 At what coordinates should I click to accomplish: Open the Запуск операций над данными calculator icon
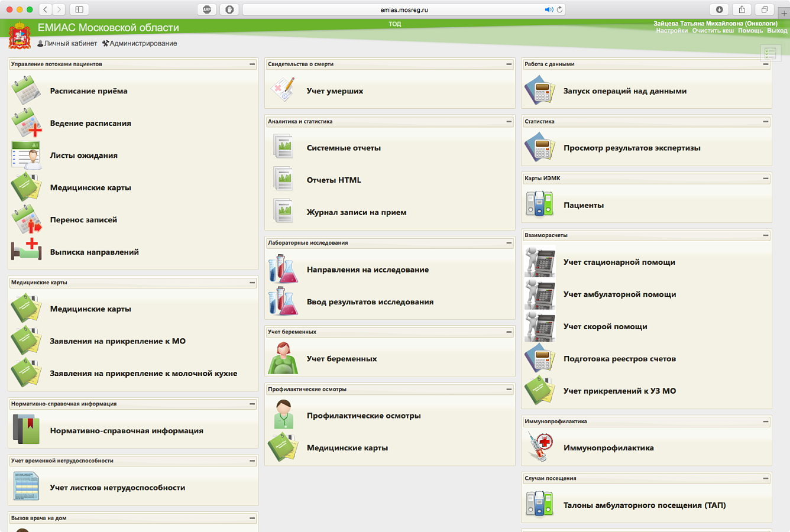pyautogui.click(x=539, y=91)
